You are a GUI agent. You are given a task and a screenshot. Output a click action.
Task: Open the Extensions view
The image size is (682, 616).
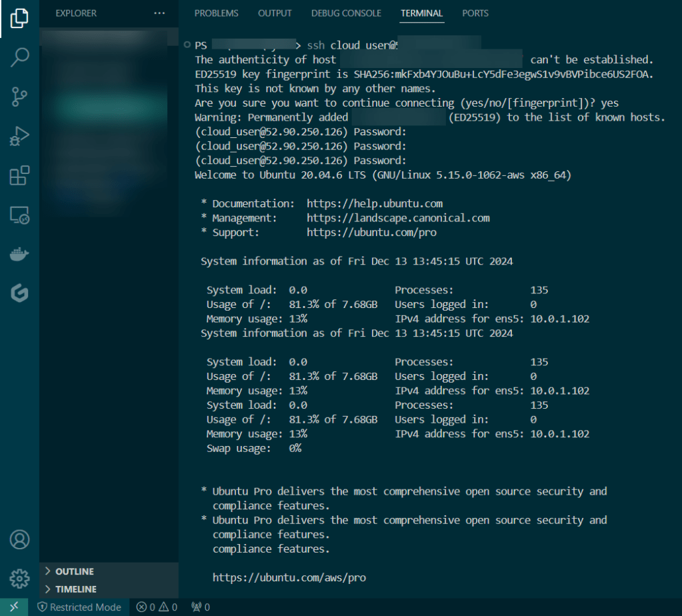(x=19, y=176)
